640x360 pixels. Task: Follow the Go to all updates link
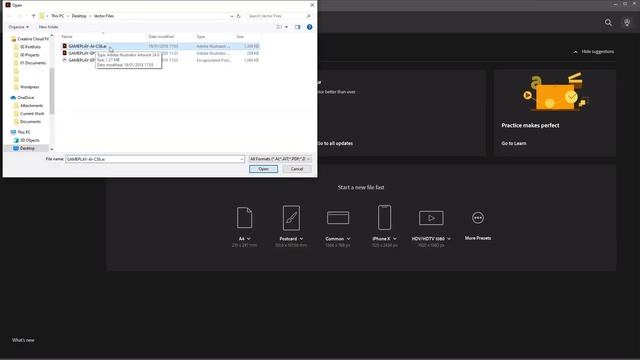tap(336, 143)
